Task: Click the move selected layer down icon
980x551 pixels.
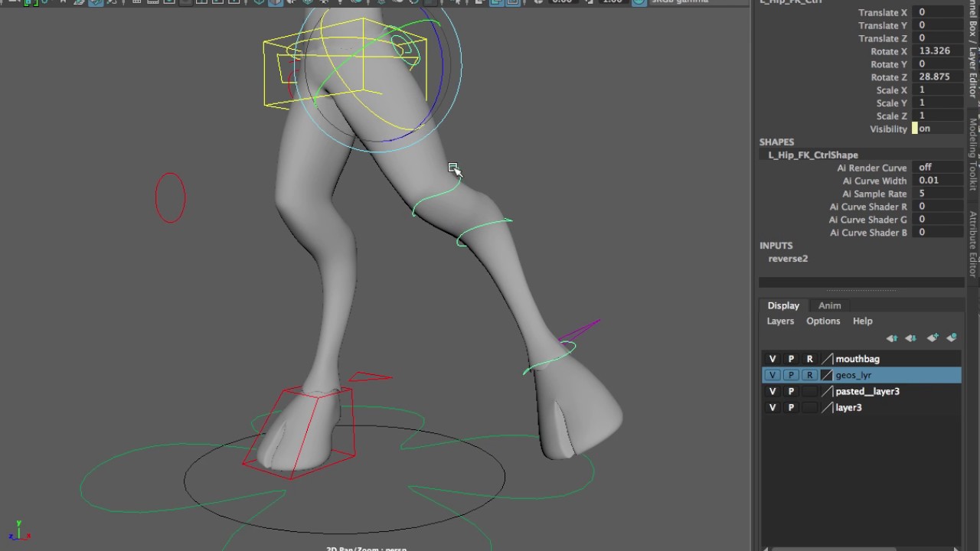Action: coord(910,337)
